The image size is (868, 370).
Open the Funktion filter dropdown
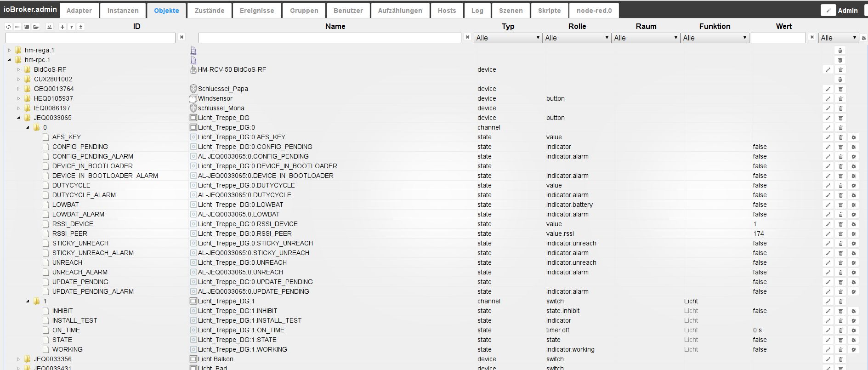point(715,38)
